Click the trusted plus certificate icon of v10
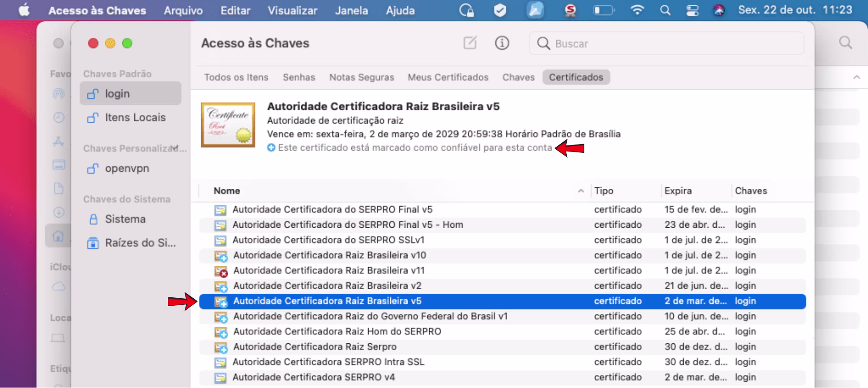Viewport: 868px width, 388px height. pos(221,256)
